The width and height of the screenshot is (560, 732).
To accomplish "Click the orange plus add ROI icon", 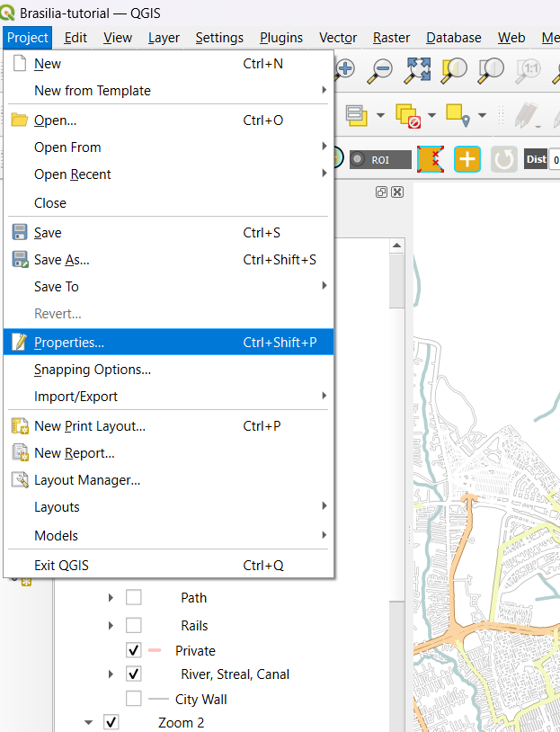I will tap(467, 159).
